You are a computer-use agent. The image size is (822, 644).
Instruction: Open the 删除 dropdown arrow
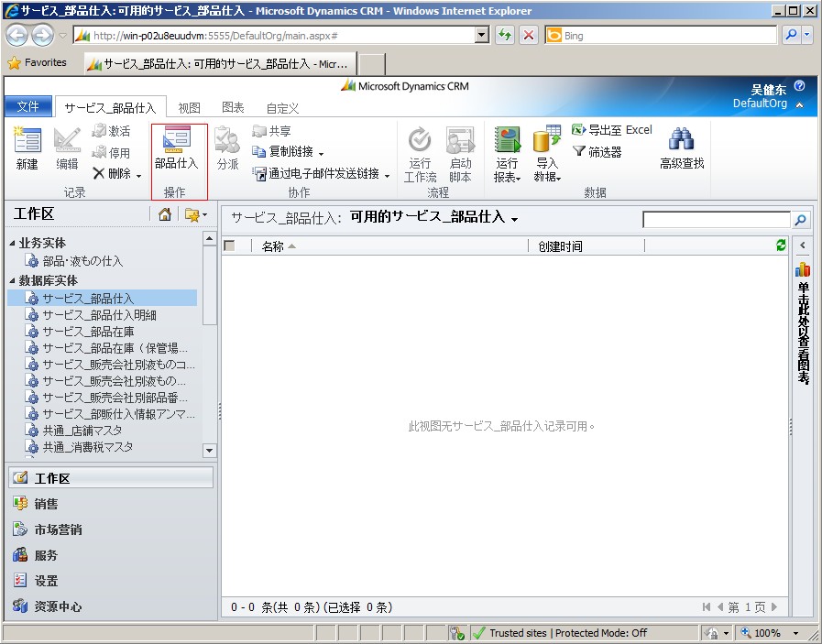(139, 175)
